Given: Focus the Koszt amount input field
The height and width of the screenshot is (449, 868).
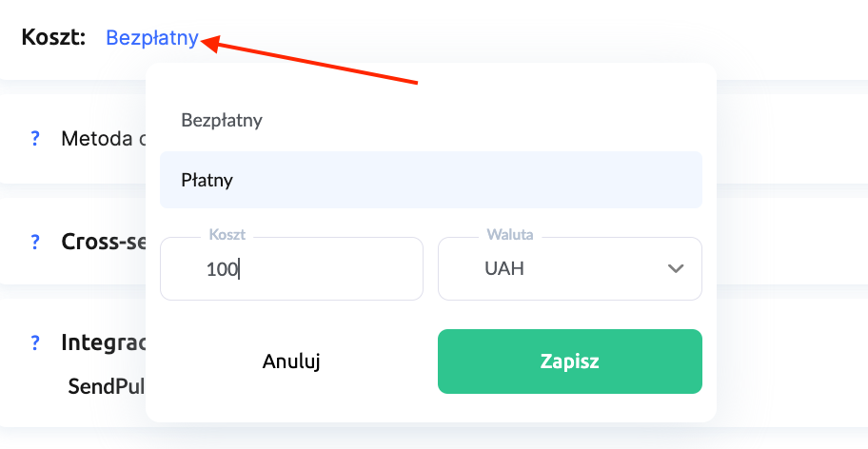Looking at the screenshot, I should [x=314, y=269].
